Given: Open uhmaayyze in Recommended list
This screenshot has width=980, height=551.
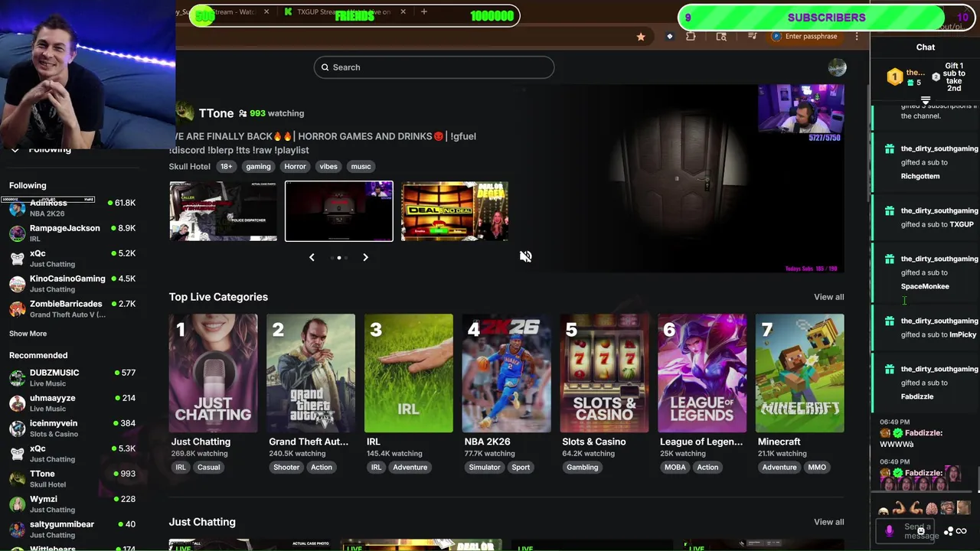Looking at the screenshot, I should click(73, 403).
